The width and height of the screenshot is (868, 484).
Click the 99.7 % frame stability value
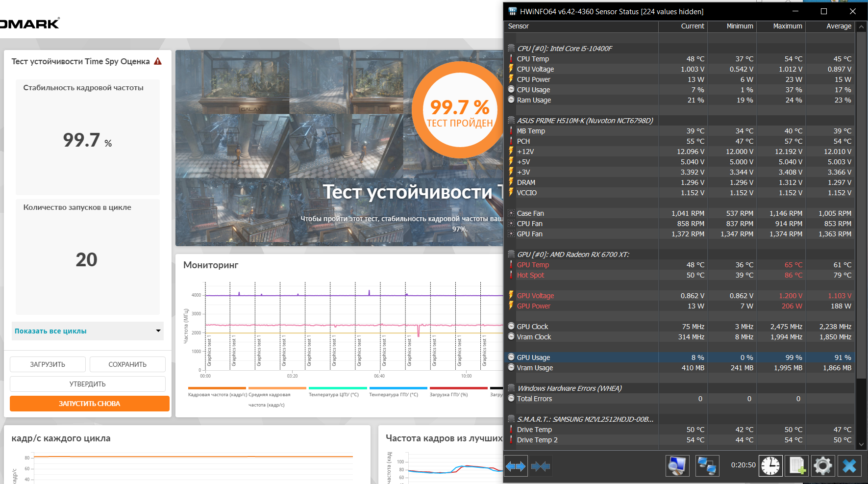tap(87, 140)
